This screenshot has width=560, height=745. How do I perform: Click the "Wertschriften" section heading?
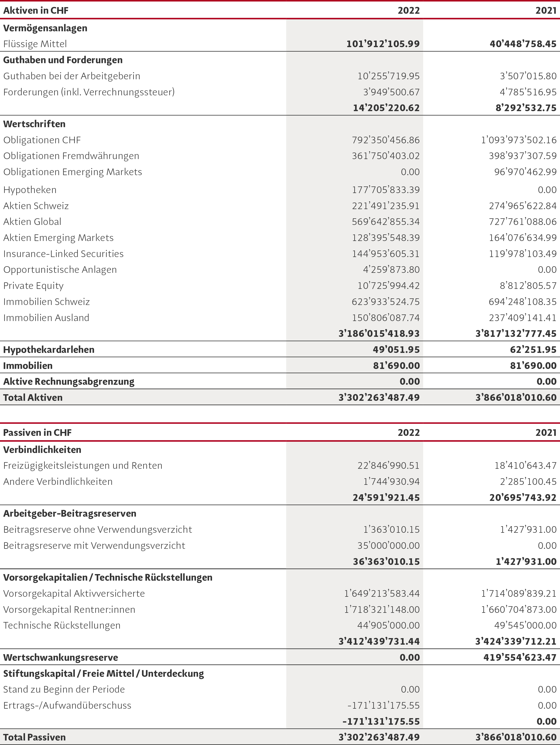[34, 124]
